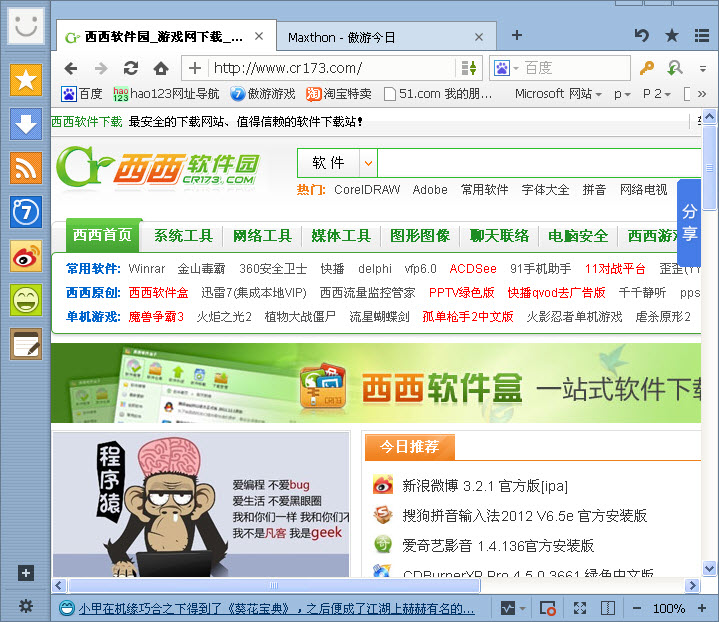Viewport: 719px width, 622px height.
Task: Select the 聊天联络 navigation tab
Action: [x=499, y=236]
